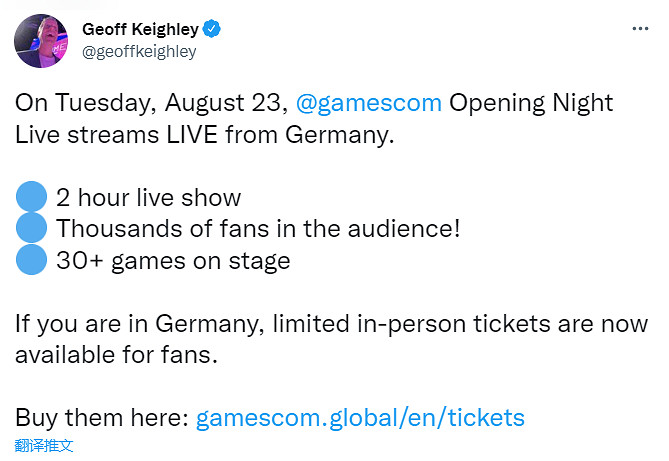
Task: Click the blue verified checkmark badge
Action: coord(212,30)
